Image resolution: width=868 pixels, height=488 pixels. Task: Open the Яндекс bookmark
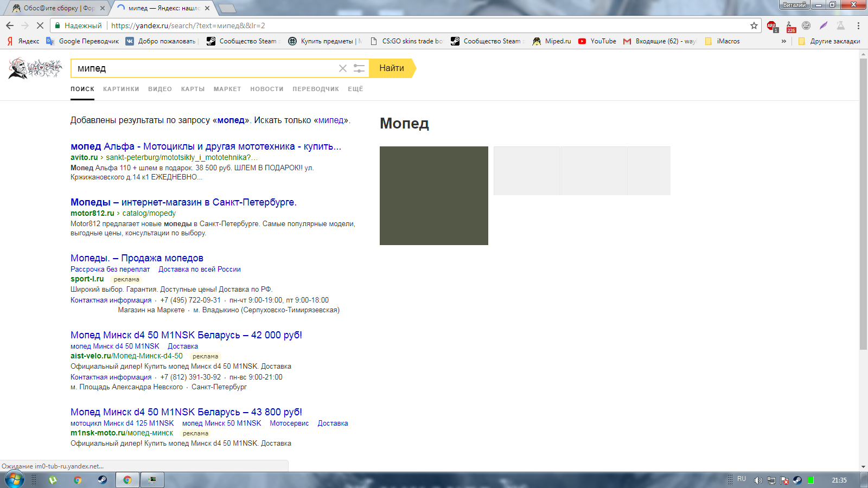tap(23, 41)
